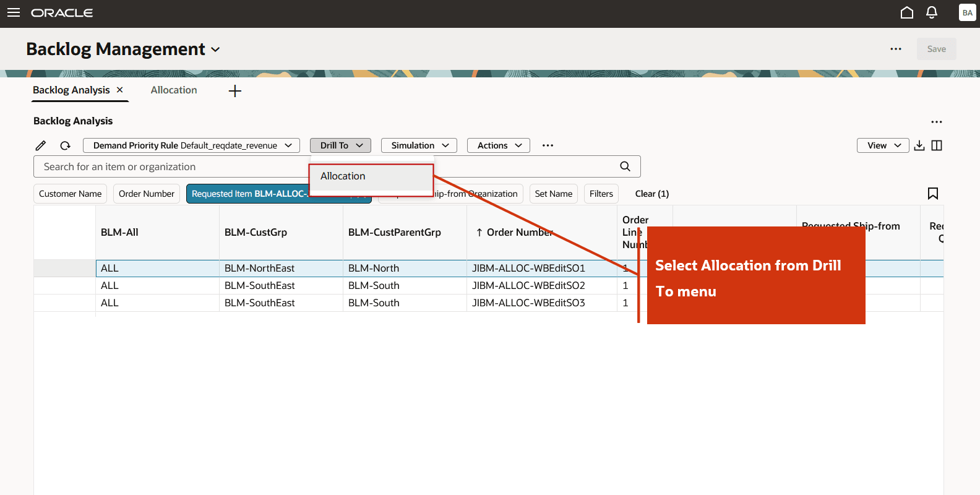The width and height of the screenshot is (980, 495).
Task: Click the Set Name filter chip
Action: point(554,194)
